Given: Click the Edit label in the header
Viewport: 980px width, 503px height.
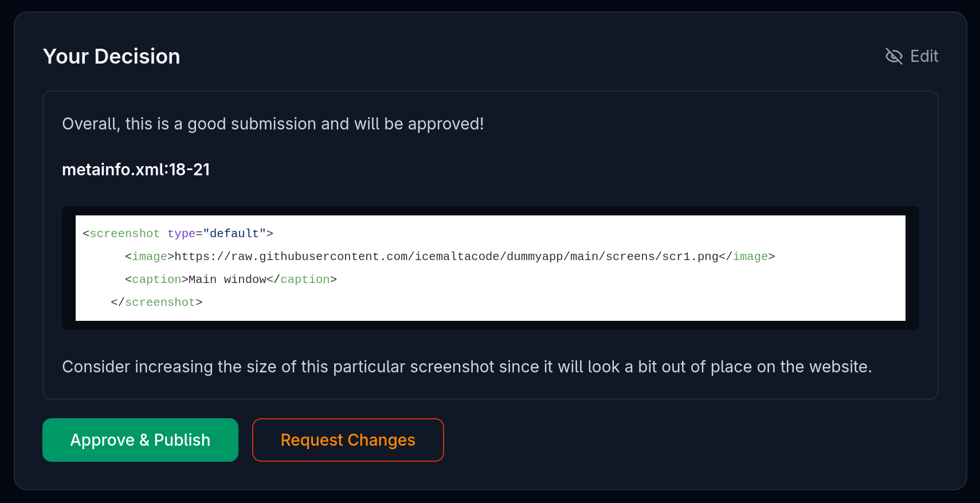Looking at the screenshot, I should click(924, 56).
